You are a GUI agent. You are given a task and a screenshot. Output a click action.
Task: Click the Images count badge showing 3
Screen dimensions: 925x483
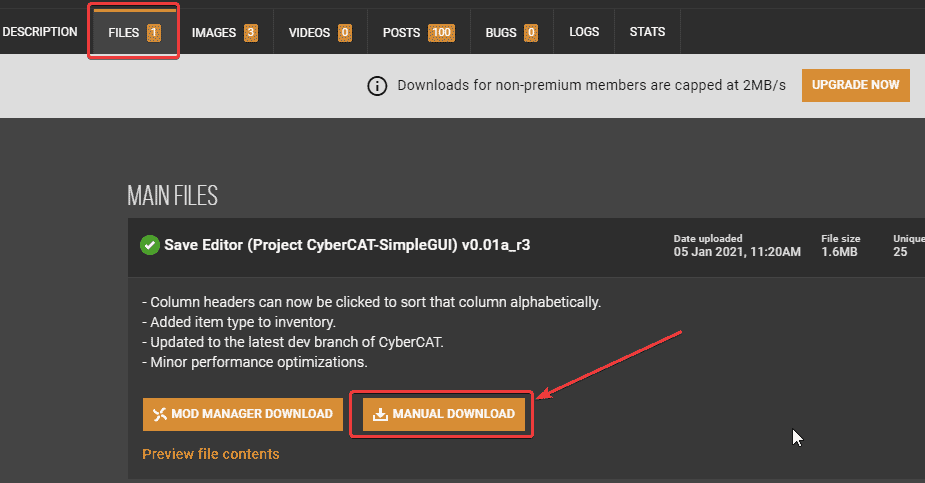pos(251,32)
